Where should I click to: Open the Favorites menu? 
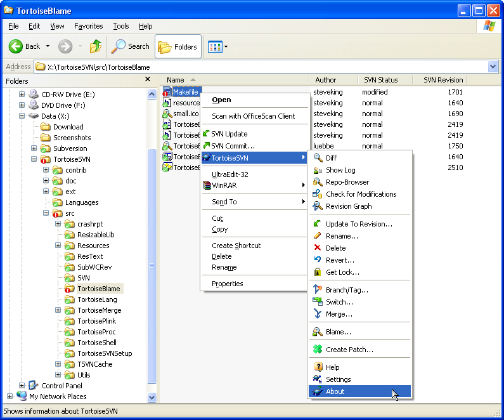[88, 26]
